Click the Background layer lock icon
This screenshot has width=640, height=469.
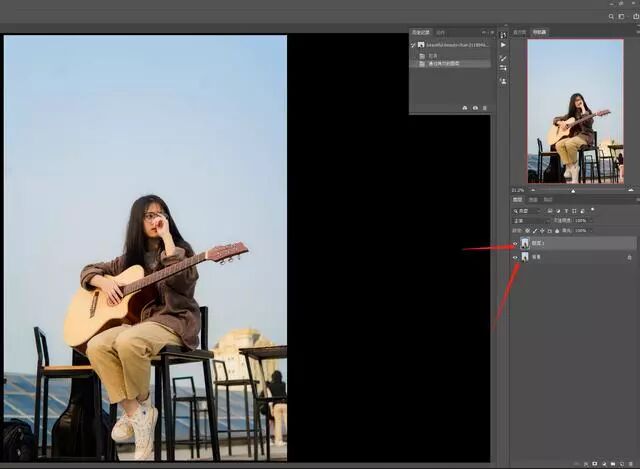coord(629,257)
